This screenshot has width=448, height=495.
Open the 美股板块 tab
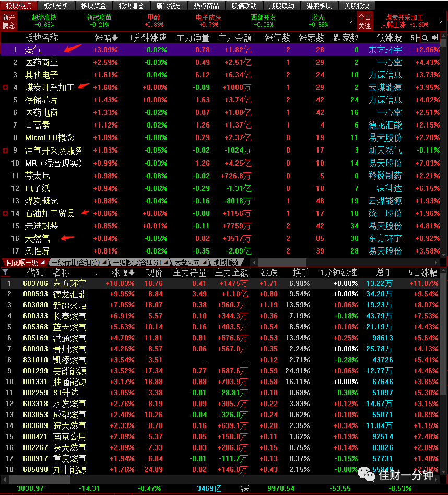[x=357, y=6]
